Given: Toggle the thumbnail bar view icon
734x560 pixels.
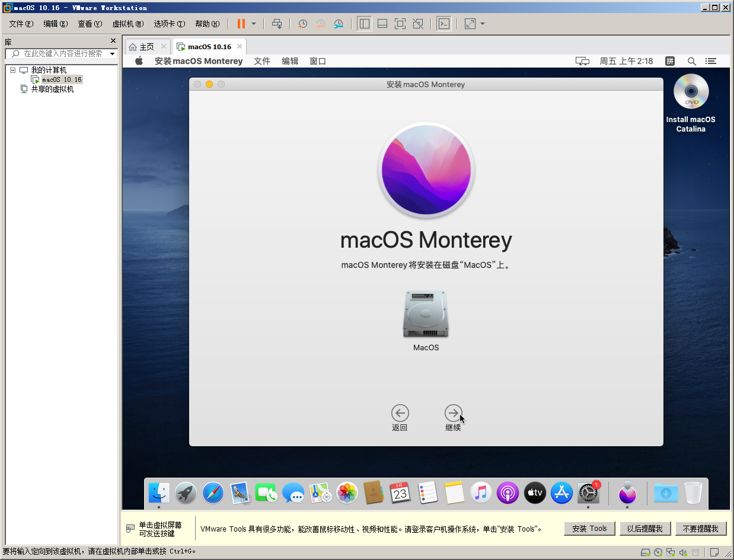Looking at the screenshot, I should tap(382, 24).
